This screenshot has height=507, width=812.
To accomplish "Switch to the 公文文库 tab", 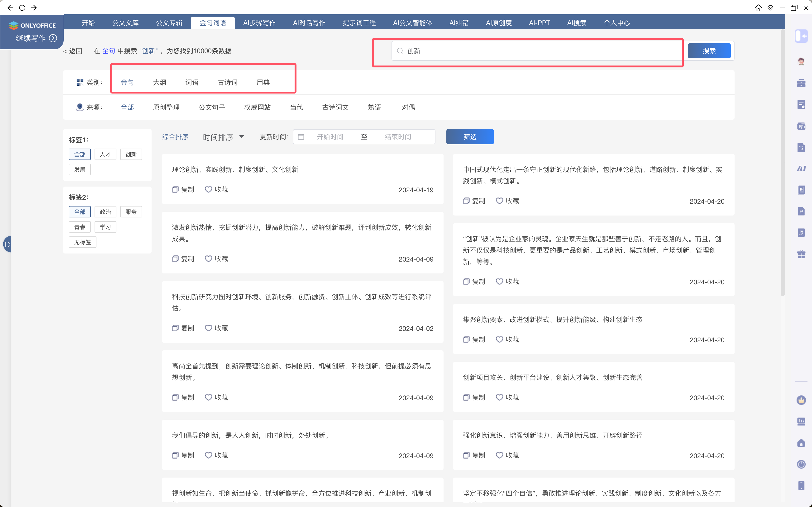I will pos(125,23).
